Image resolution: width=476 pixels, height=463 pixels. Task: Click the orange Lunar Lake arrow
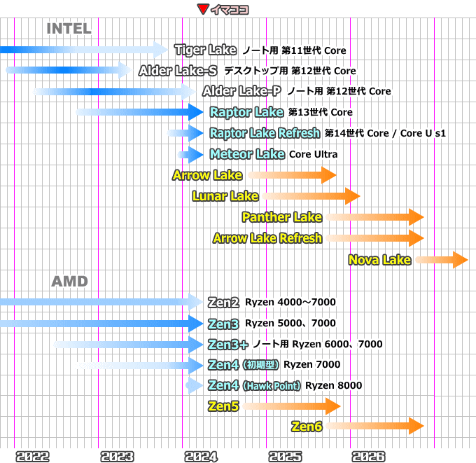tap(311, 196)
